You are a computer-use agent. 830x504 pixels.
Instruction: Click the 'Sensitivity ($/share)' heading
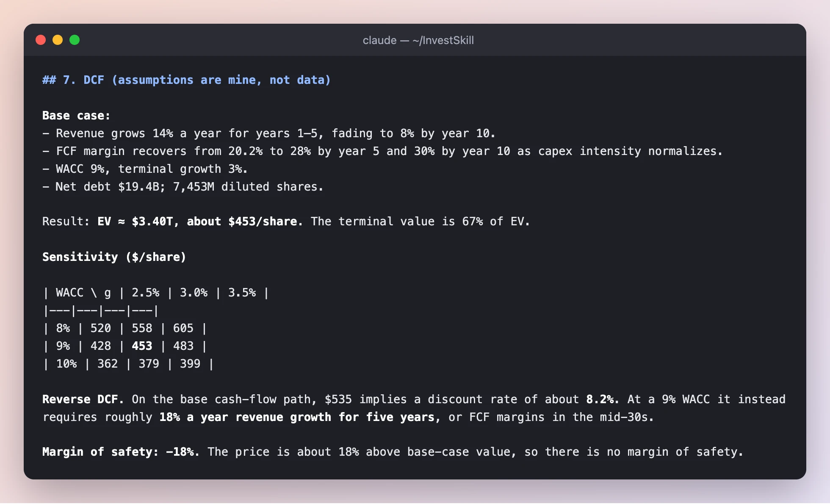[114, 257]
